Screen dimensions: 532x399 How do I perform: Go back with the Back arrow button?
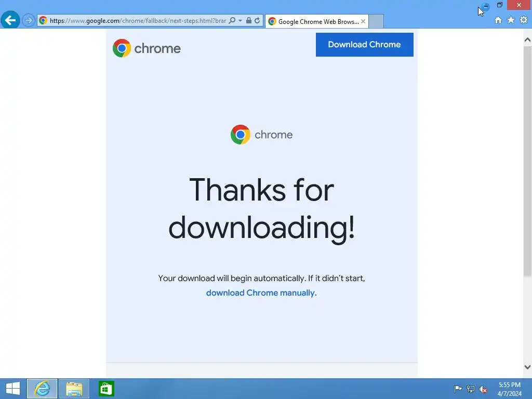coord(10,20)
